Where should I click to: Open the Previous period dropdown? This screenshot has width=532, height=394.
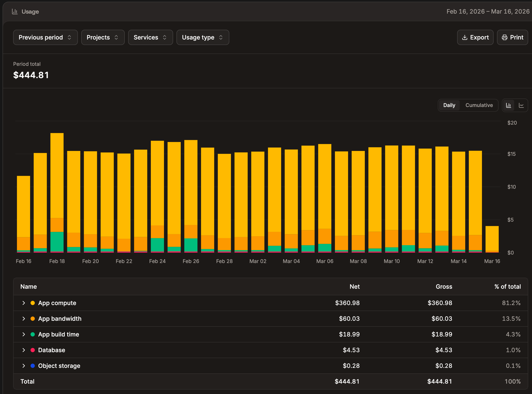(x=45, y=37)
